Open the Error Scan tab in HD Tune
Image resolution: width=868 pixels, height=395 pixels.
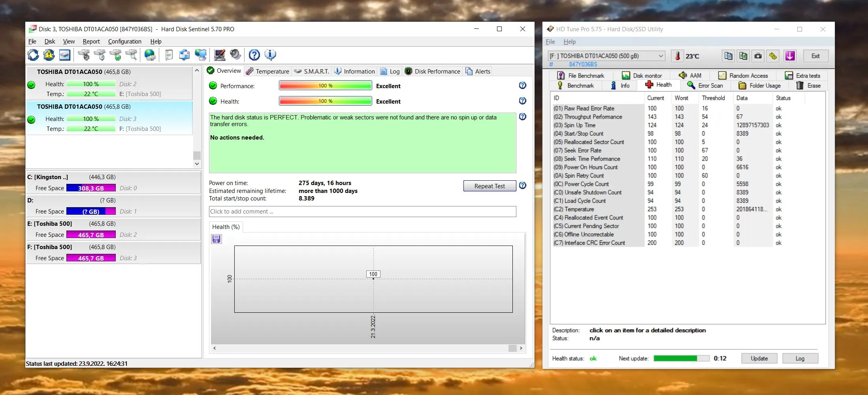(x=705, y=85)
